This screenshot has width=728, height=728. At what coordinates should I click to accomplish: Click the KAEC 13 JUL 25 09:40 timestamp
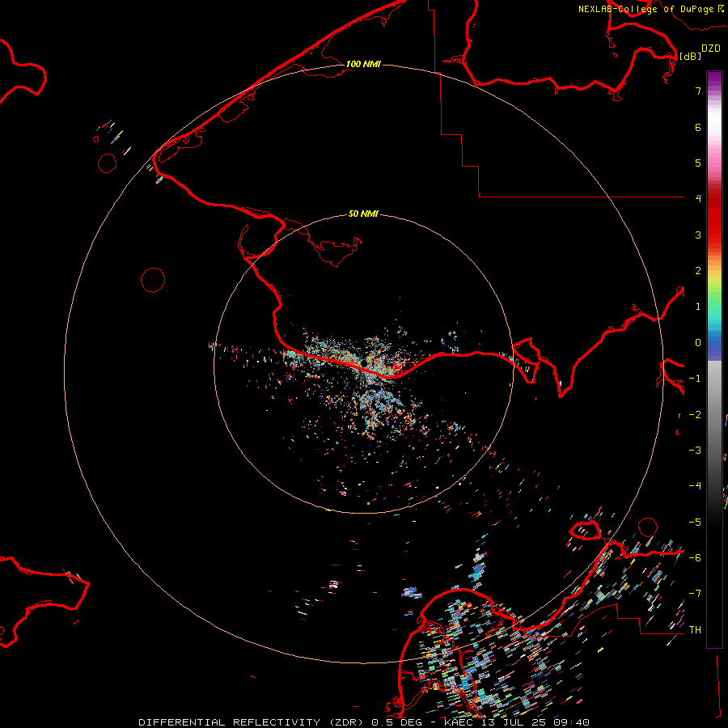pos(517,722)
